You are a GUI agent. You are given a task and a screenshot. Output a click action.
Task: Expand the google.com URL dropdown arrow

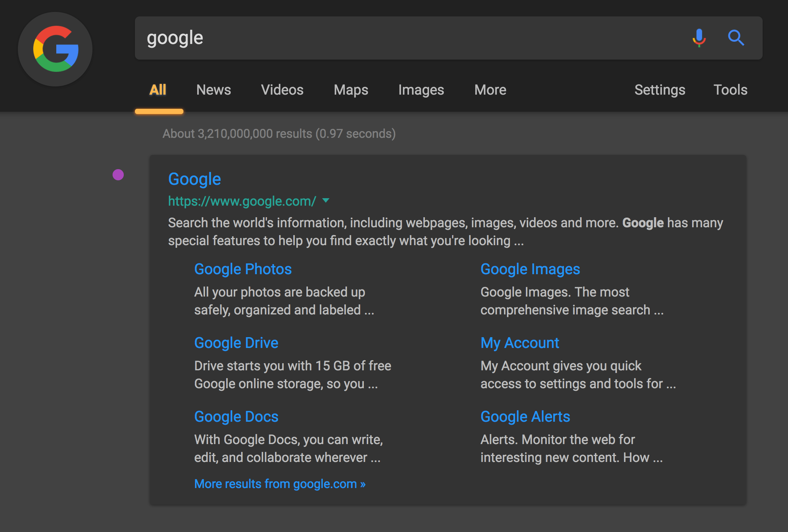326,200
